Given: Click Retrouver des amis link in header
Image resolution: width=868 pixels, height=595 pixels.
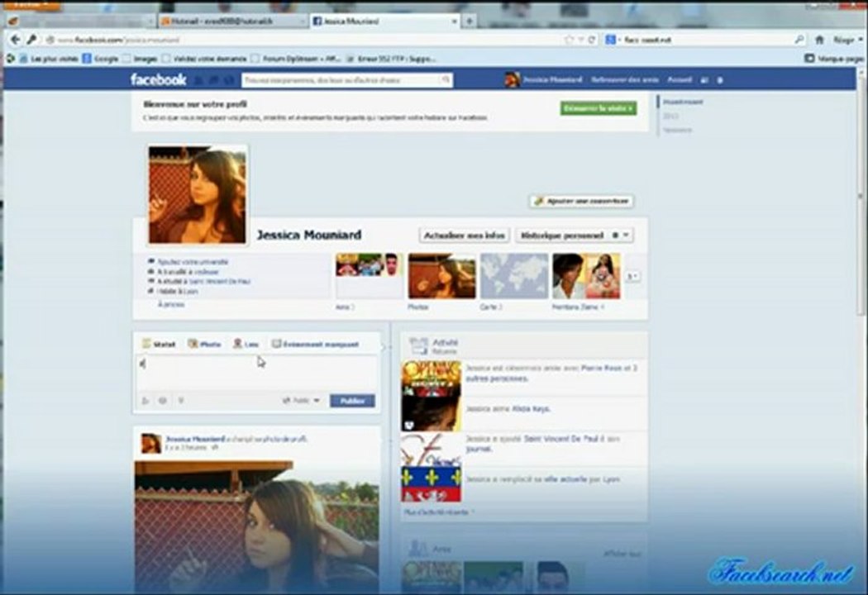Looking at the screenshot, I should point(624,79).
